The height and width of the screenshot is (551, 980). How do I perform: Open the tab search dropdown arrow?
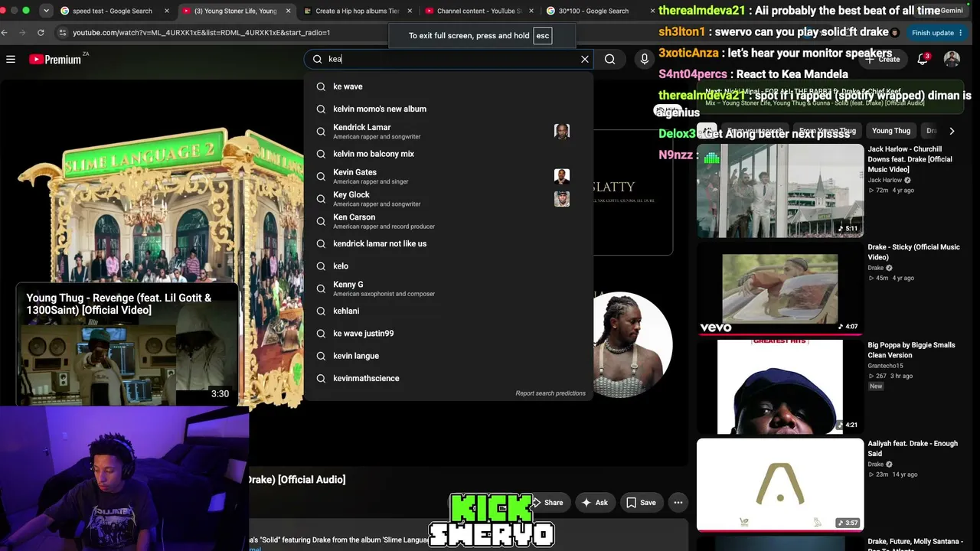click(x=46, y=11)
